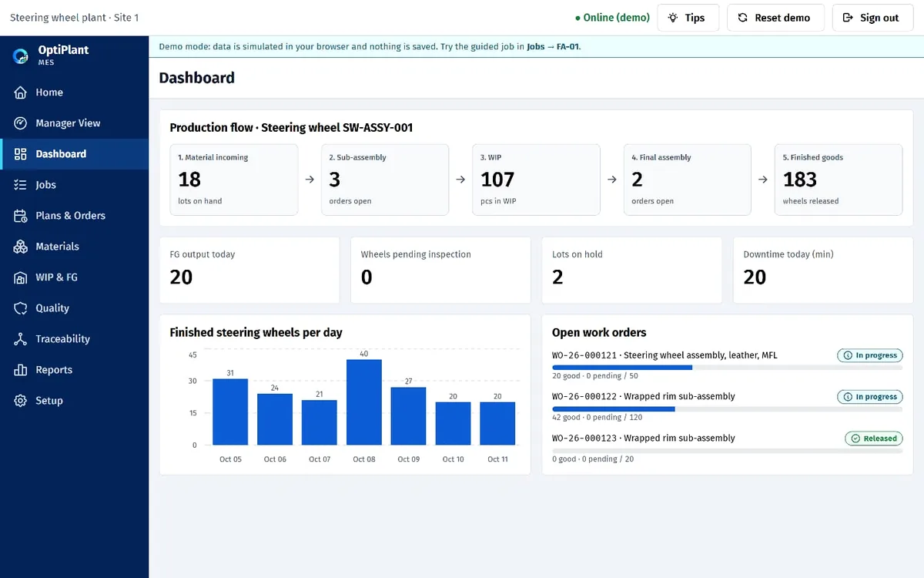Click the FG output today card
This screenshot has width=924, height=578.
(249, 270)
